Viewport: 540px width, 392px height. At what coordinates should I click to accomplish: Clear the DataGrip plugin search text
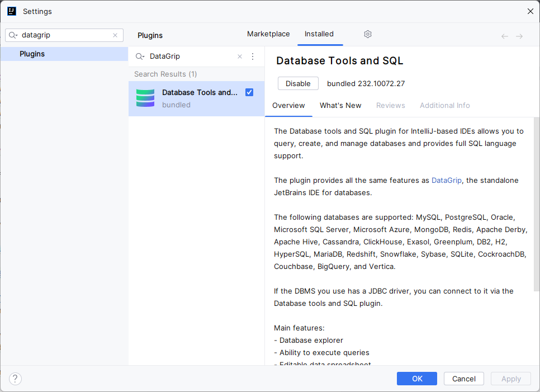(x=240, y=56)
